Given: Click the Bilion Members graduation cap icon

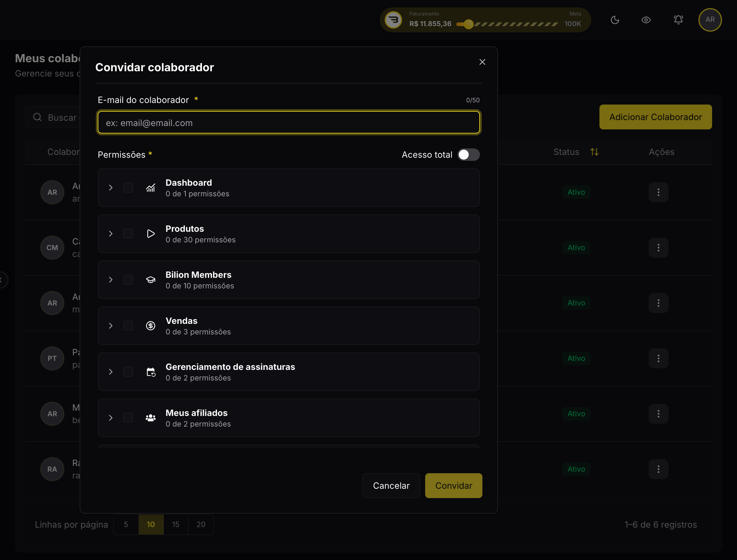Looking at the screenshot, I should pos(151,280).
